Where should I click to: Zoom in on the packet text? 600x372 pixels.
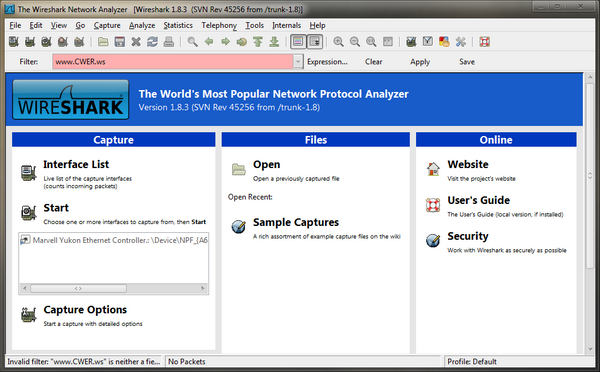pyautogui.click(x=338, y=42)
